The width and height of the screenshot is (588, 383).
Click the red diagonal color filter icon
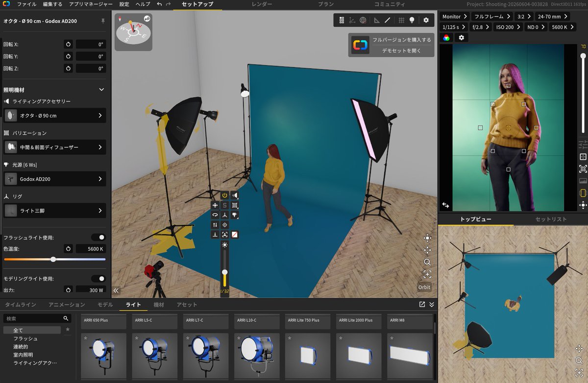click(x=235, y=235)
